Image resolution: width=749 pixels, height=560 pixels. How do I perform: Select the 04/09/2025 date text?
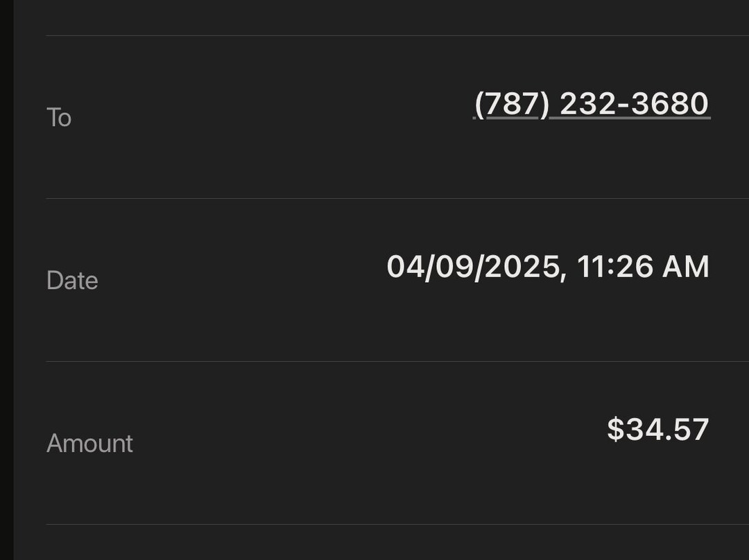tap(473, 267)
